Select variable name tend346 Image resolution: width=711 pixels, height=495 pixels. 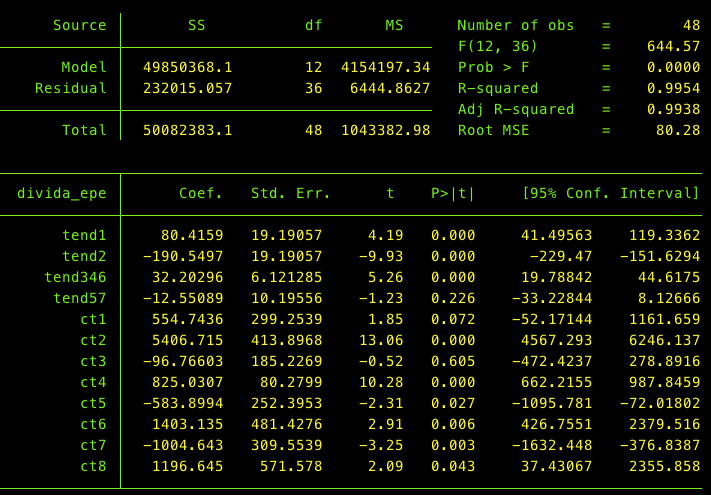coord(75,277)
